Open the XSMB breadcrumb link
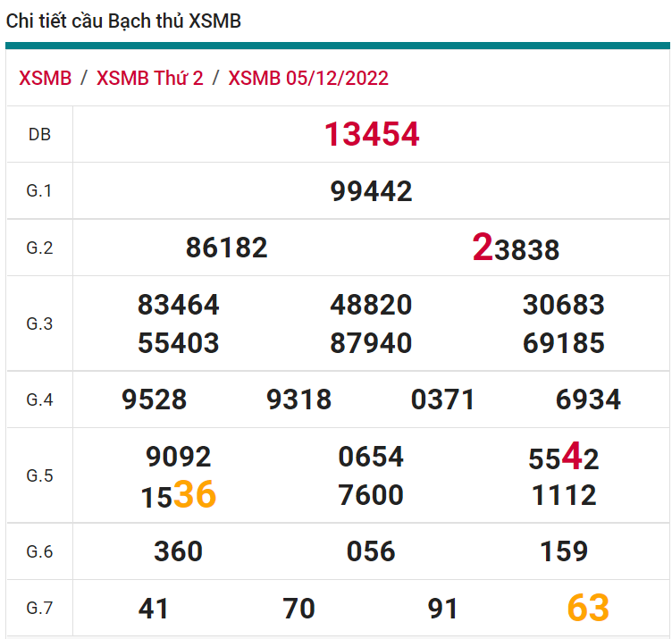This screenshot has width=672, height=639. pyautogui.click(x=45, y=78)
